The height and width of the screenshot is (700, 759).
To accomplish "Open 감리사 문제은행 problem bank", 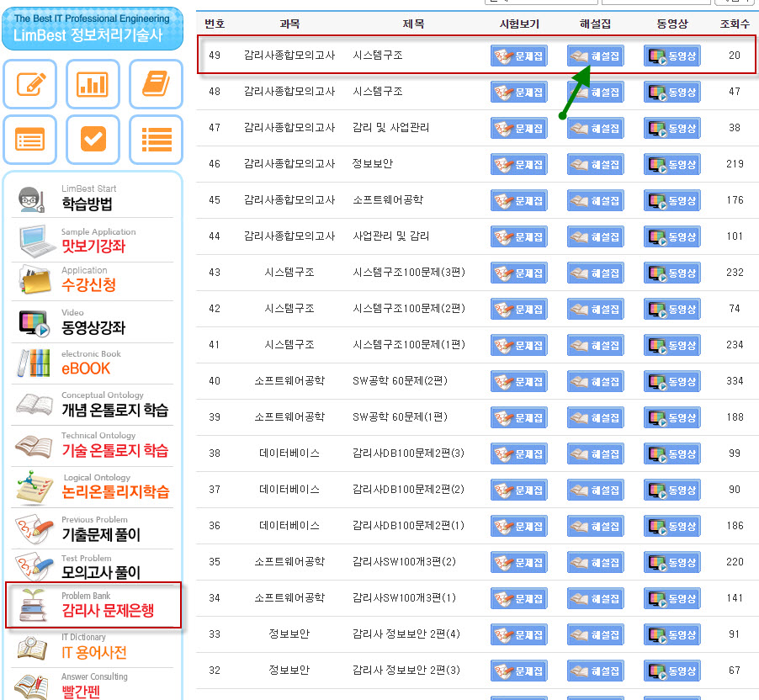I will pos(93,605).
